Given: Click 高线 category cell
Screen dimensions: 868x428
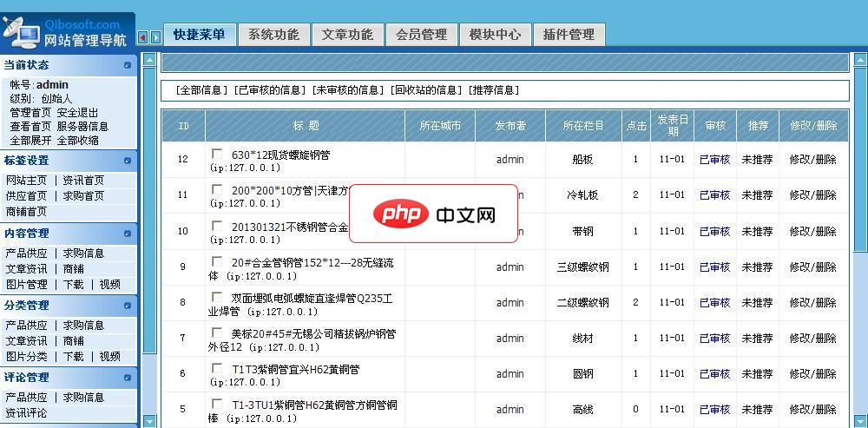Looking at the screenshot, I should (x=582, y=410).
